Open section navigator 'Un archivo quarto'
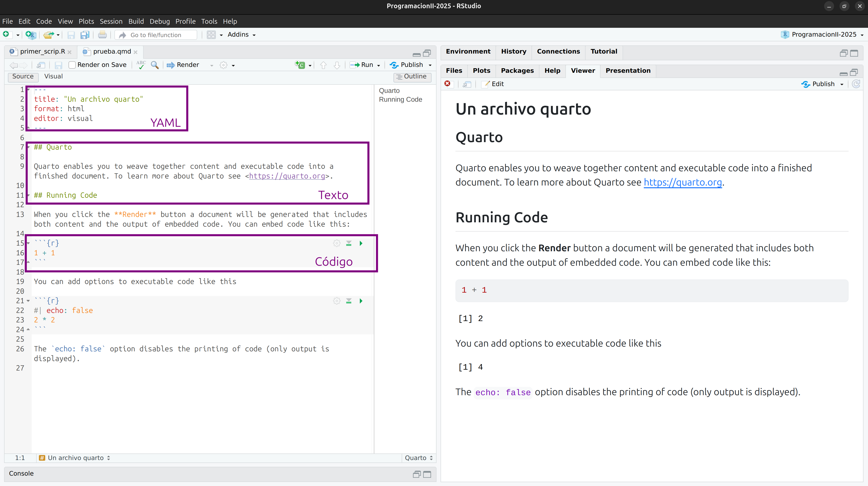Viewport: 868px width, 486px height. click(x=75, y=458)
